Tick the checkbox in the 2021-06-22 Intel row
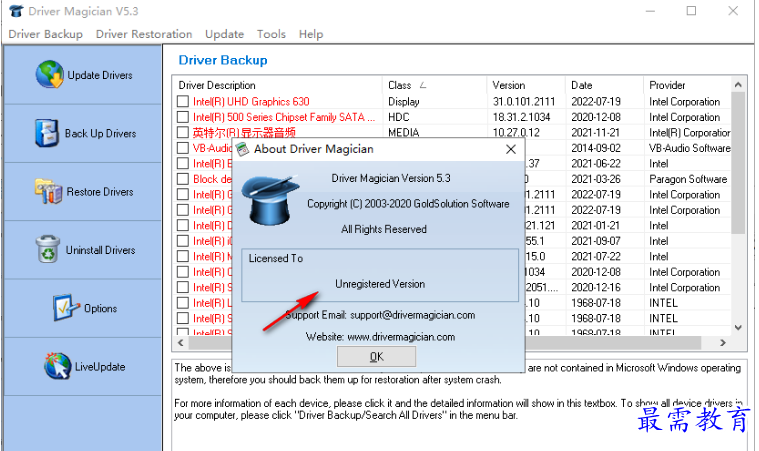 183,163
